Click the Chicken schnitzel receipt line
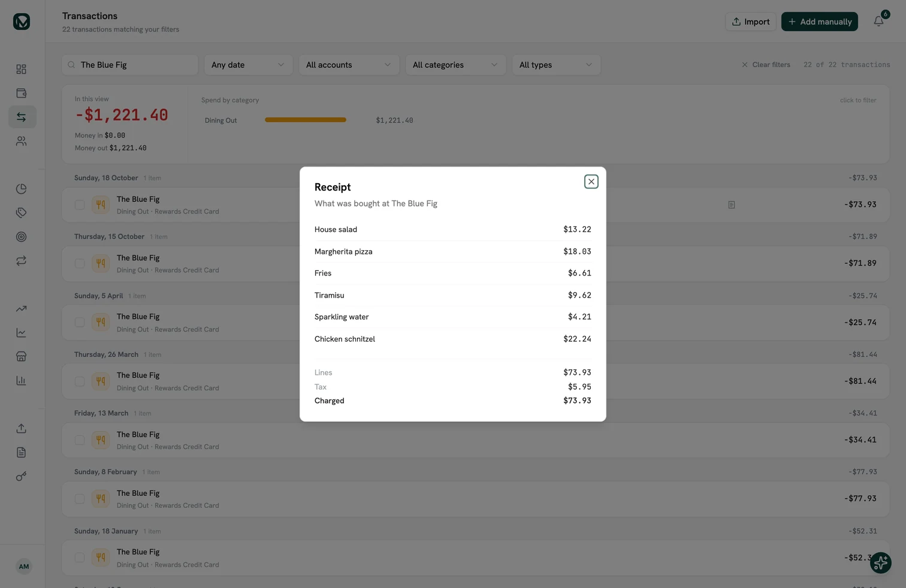906x588 pixels. pos(452,339)
